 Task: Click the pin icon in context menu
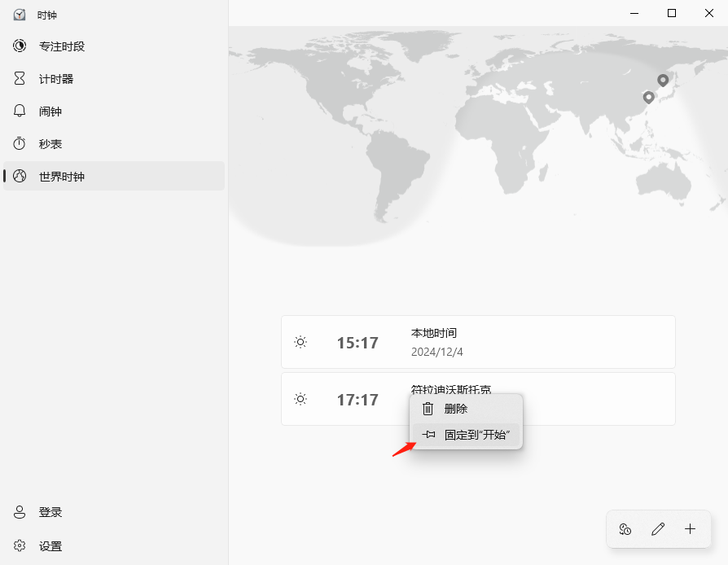428,435
